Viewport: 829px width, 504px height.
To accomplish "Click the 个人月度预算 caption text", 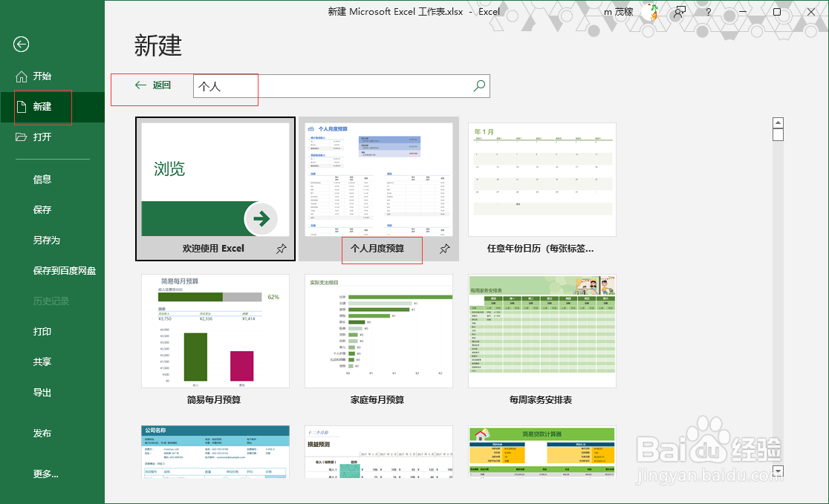I will [377, 249].
